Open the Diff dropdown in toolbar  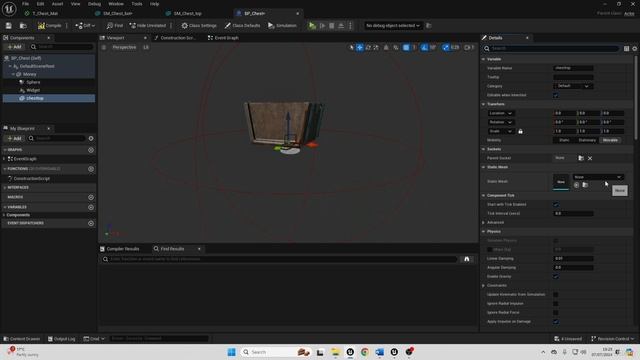pos(85,26)
